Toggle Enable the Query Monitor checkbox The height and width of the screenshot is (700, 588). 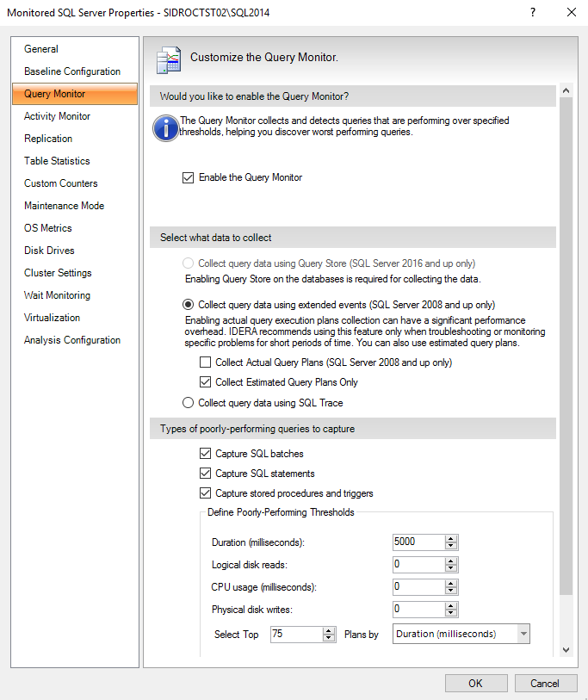coord(188,177)
